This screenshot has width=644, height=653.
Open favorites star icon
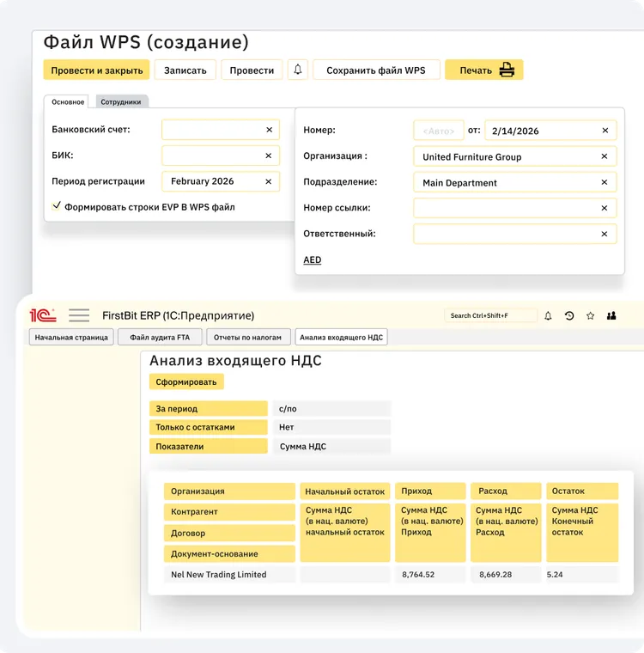(x=590, y=315)
